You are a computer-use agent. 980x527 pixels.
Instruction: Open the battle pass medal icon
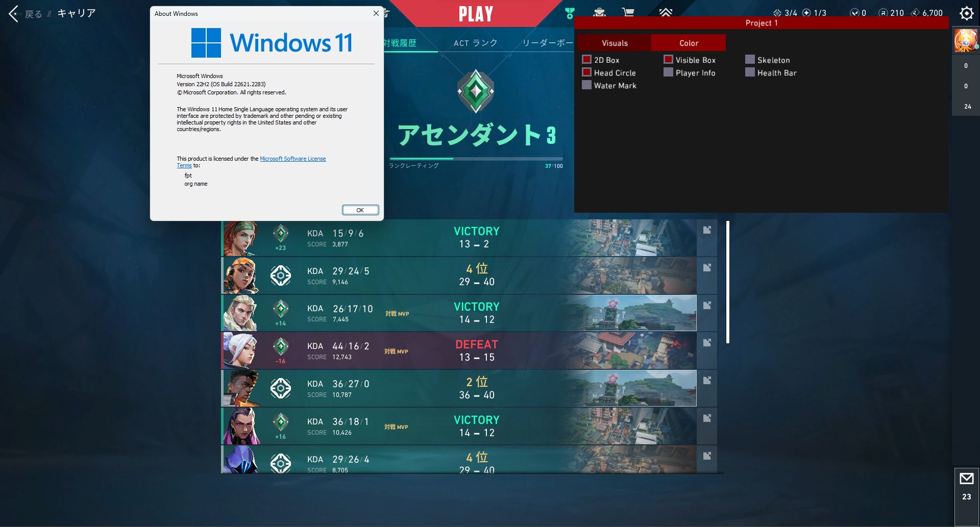click(x=570, y=13)
